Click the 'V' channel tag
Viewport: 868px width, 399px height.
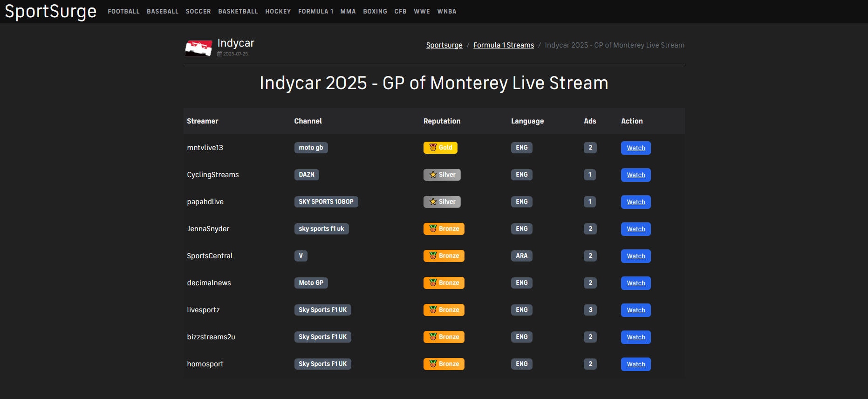point(301,256)
